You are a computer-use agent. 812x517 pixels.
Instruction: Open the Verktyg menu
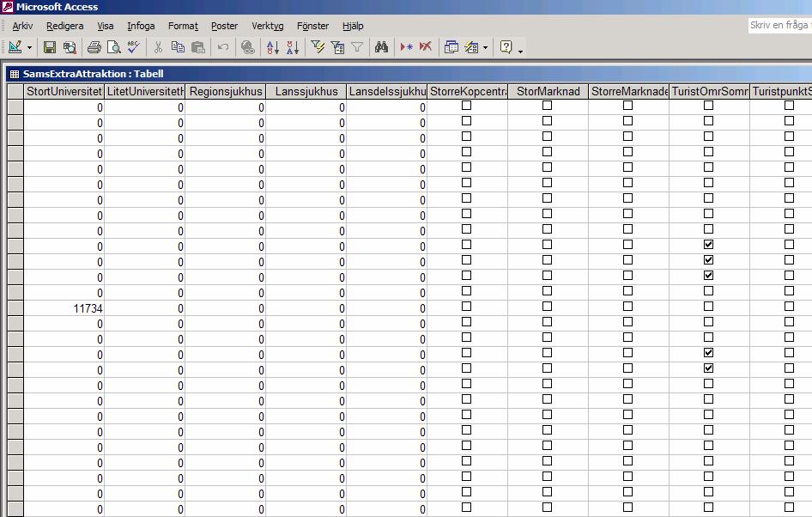pos(268,26)
